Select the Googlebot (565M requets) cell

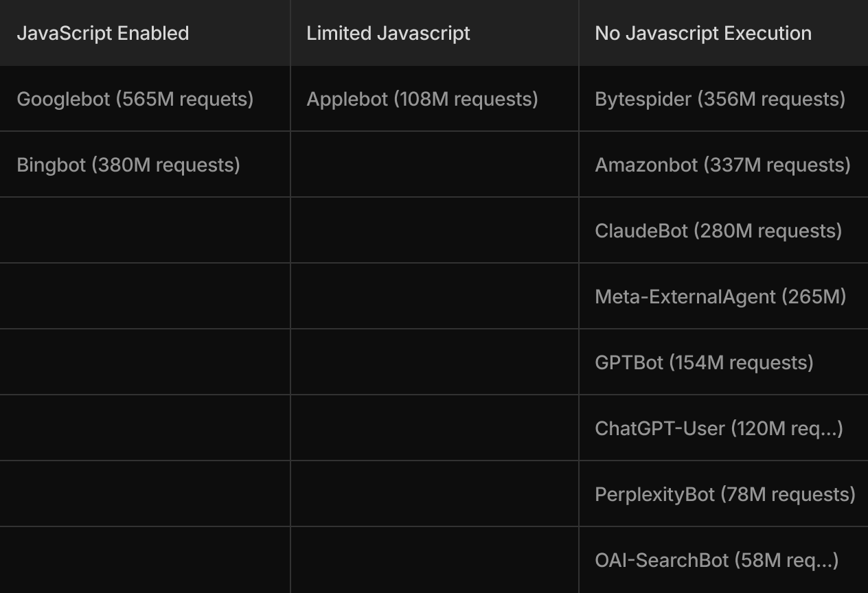click(145, 99)
